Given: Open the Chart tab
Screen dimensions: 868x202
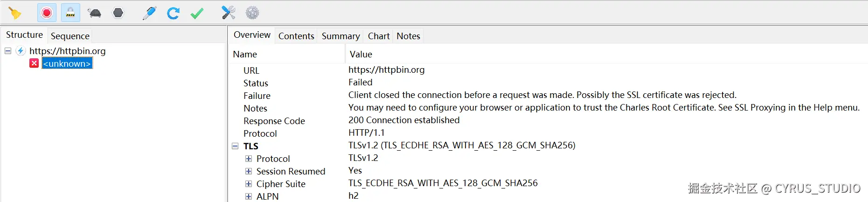Looking at the screenshot, I should coord(378,36).
